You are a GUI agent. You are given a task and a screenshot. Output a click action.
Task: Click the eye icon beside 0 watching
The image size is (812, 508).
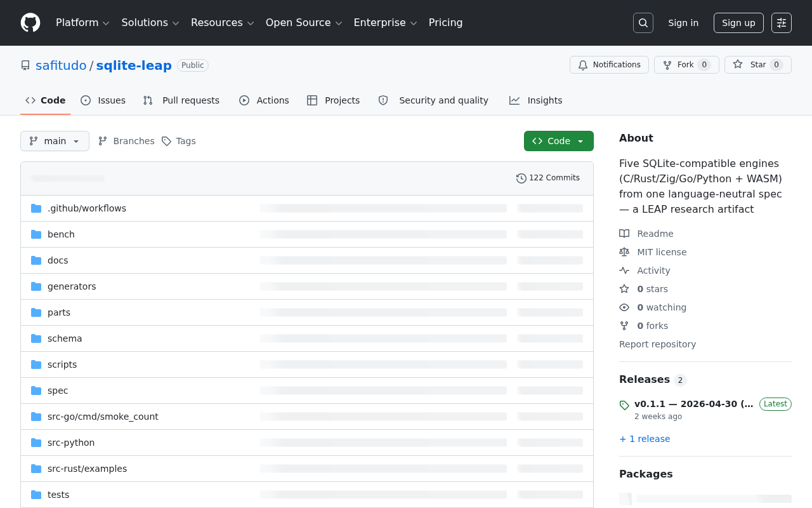624,307
